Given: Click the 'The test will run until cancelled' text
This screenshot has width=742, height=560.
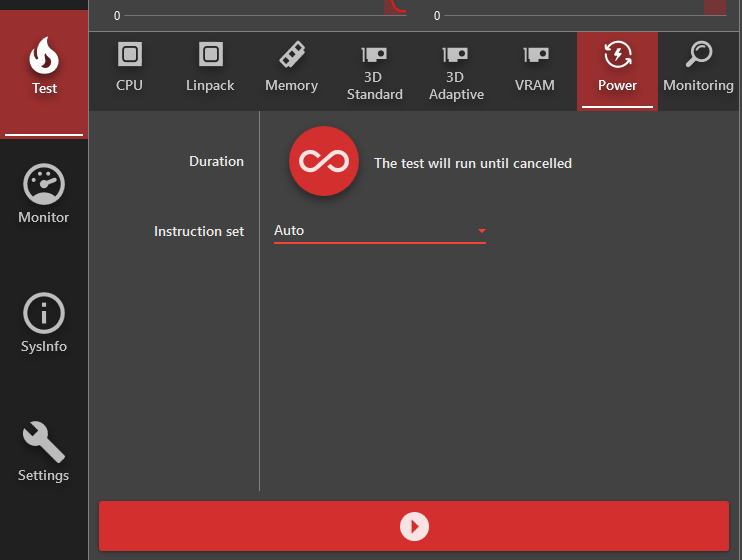Looking at the screenshot, I should tap(472, 163).
